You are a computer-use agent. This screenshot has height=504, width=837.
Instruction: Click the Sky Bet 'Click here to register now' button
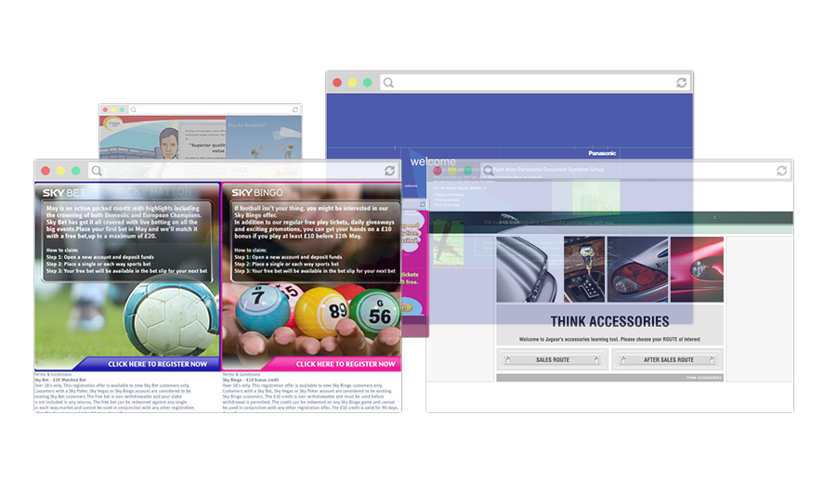pyautogui.click(x=157, y=364)
